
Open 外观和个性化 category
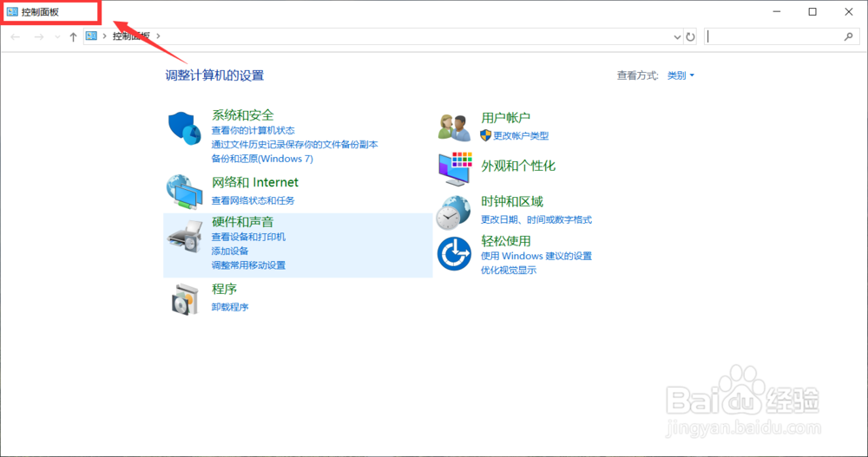click(518, 166)
